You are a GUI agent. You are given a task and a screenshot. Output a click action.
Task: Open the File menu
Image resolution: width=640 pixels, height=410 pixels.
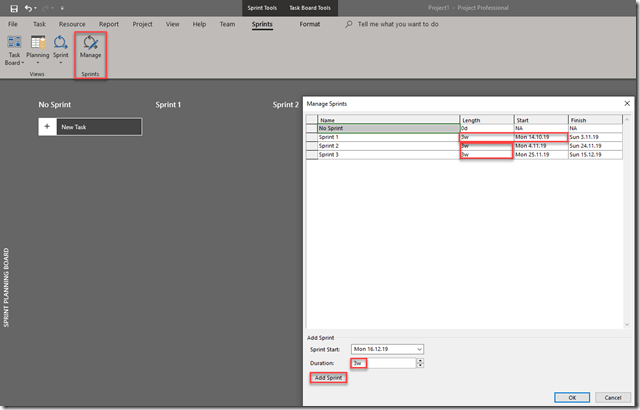coord(13,22)
